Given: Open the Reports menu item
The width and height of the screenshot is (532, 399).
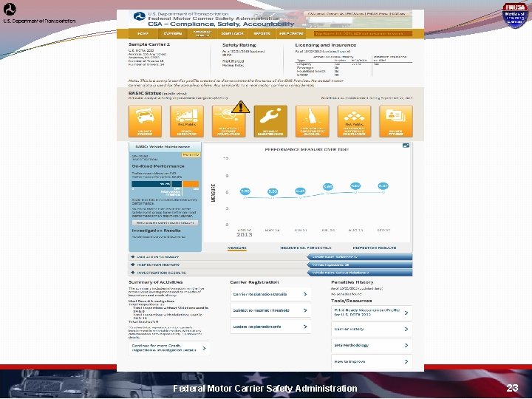Looking at the screenshot, I should 262,33.
